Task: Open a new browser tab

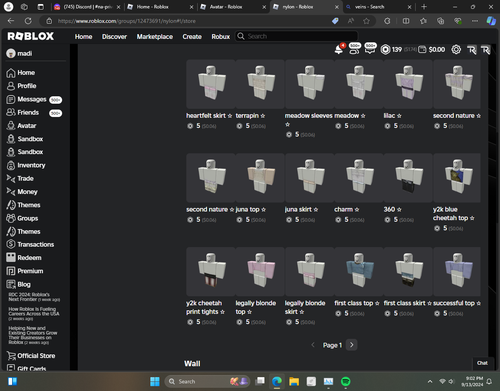Action: (x=424, y=7)
